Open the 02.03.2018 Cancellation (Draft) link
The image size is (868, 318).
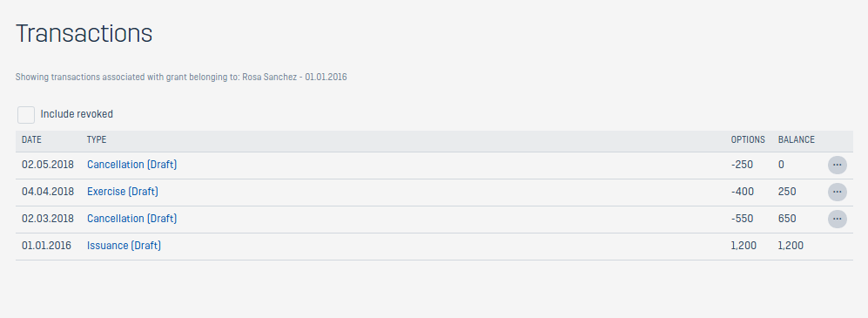click(x=131, y=219)
